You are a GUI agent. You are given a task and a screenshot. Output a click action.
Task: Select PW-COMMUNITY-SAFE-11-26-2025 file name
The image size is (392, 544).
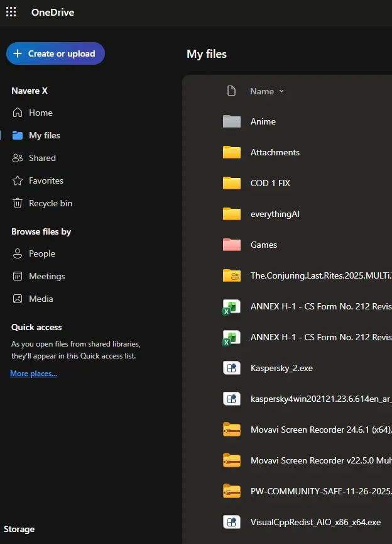click(x=321, y=491)
